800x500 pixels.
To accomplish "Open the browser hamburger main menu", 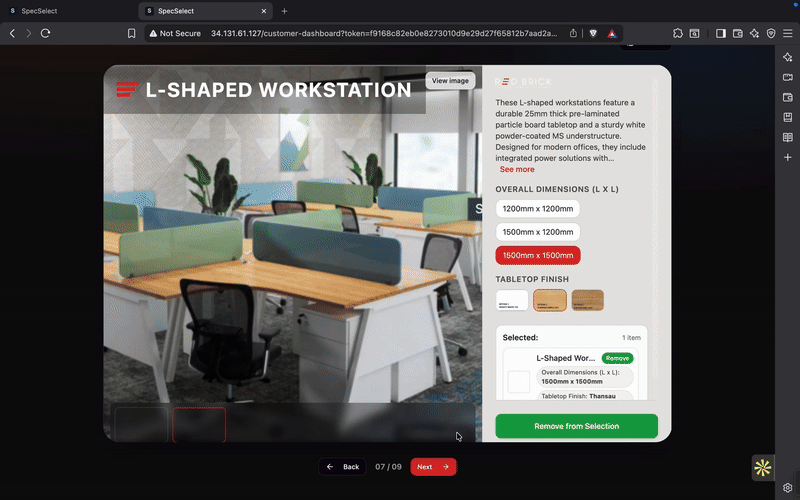I will tap(787, 33).
